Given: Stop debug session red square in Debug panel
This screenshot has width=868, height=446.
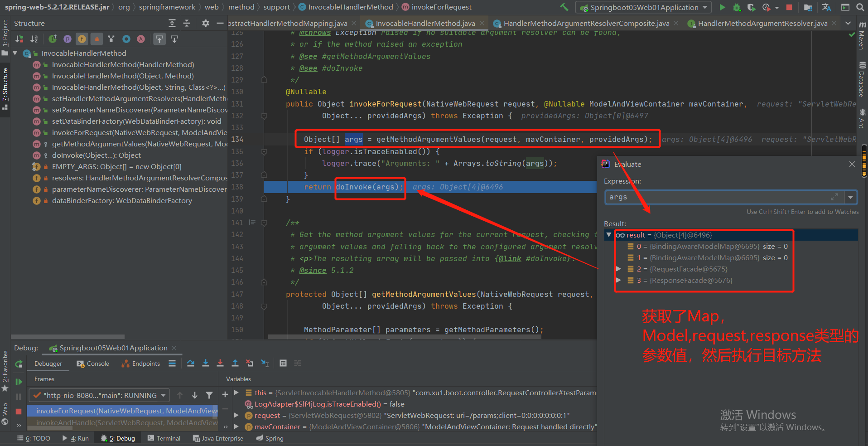Looking at the screenshot, I should (x=19, y=411).
